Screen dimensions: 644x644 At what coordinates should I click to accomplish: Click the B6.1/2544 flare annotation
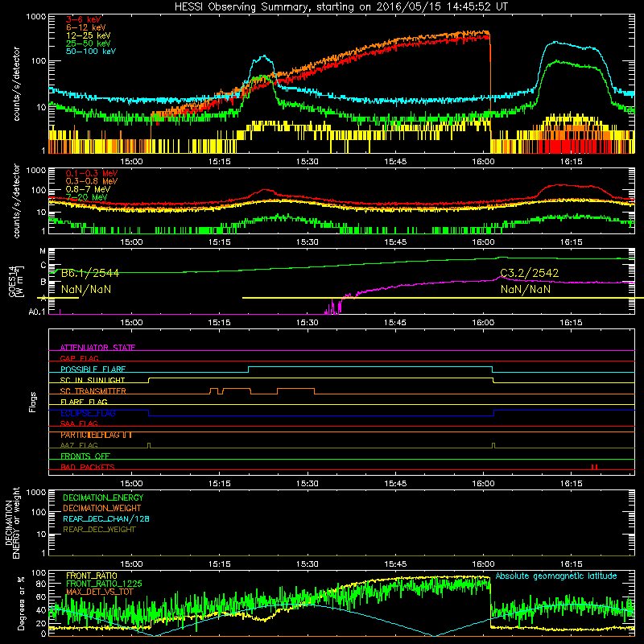[90, 273]
